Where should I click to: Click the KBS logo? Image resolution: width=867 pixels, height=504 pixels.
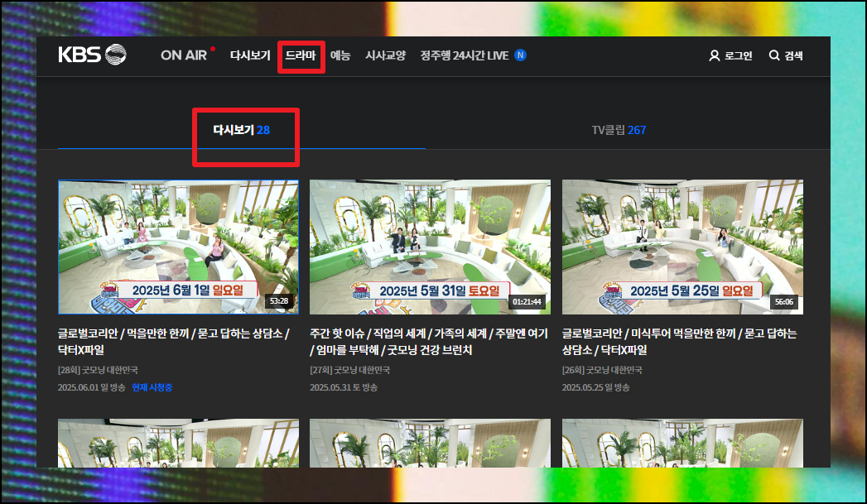pos(93,55)
